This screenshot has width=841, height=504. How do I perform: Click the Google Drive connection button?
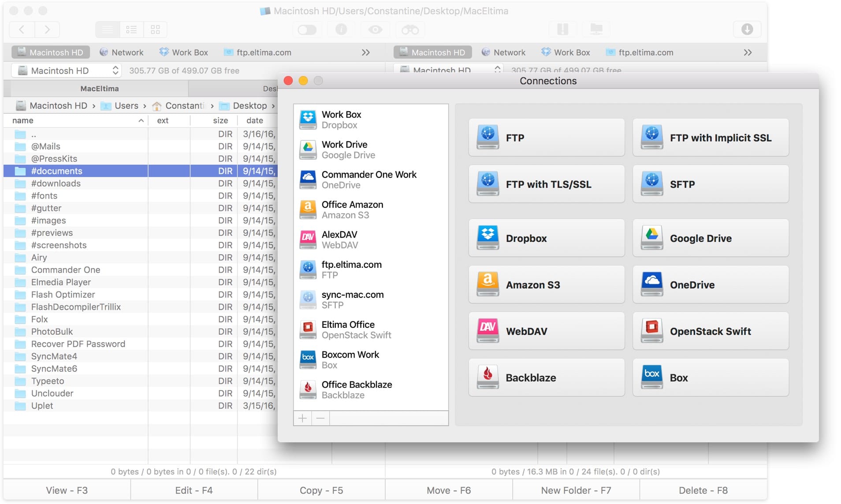pyautogui.click(x=711, y=238)
